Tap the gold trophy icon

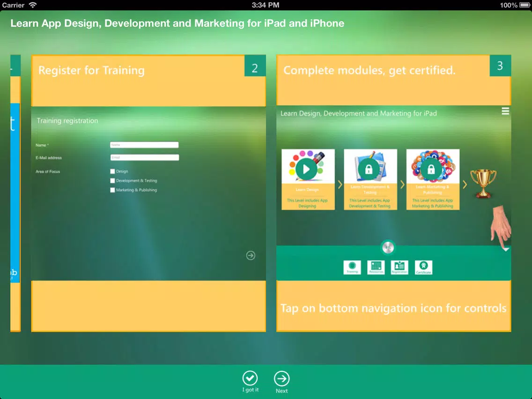(483, 184)
